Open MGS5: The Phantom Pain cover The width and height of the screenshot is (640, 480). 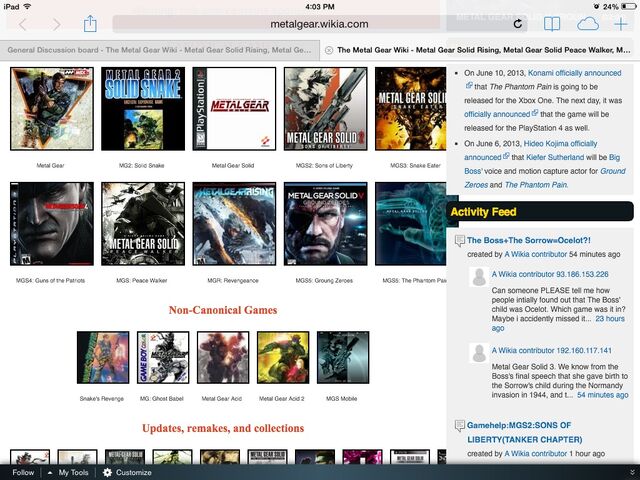coord(411,224)
